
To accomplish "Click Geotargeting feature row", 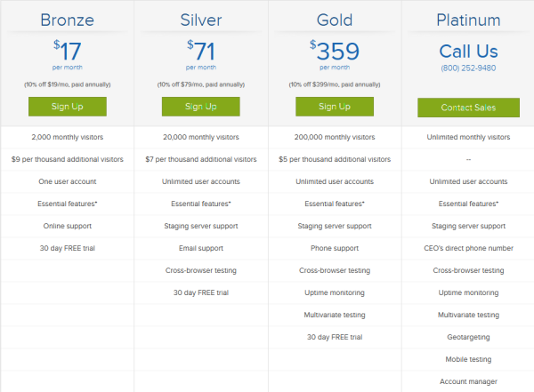I will coord(469,337).
